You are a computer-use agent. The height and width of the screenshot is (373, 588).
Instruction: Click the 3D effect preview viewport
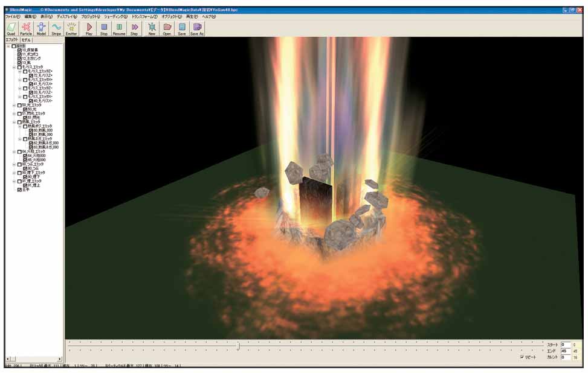(x=324, y=188)
